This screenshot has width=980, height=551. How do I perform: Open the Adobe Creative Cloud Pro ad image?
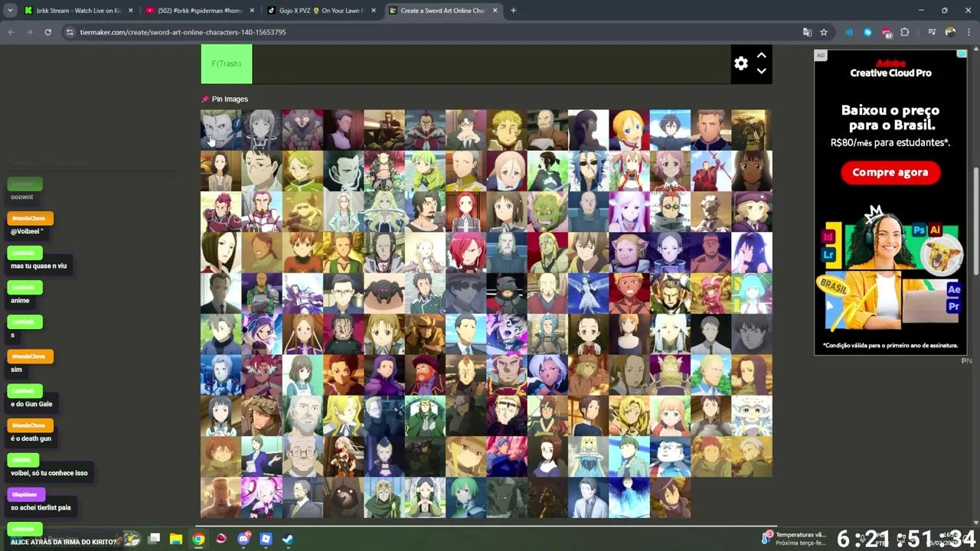890,201
